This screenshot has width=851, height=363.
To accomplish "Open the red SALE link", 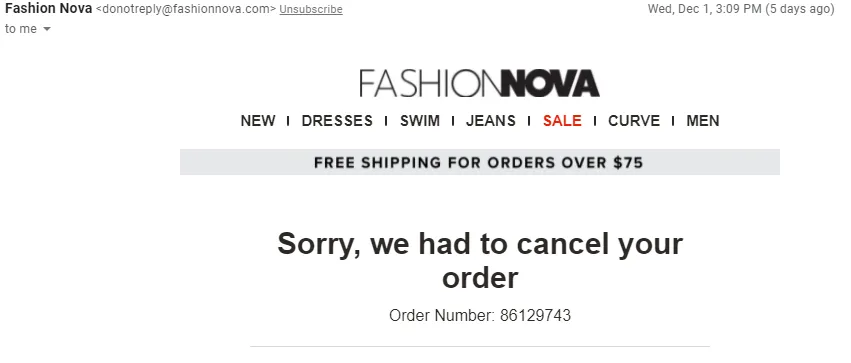I will [562, 120].
